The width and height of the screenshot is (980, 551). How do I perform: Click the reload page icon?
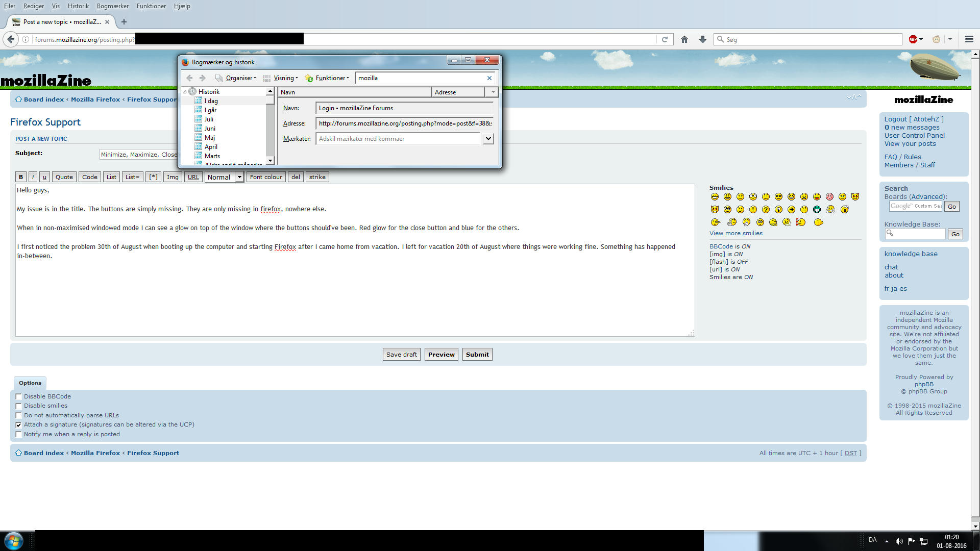(665, 39)
